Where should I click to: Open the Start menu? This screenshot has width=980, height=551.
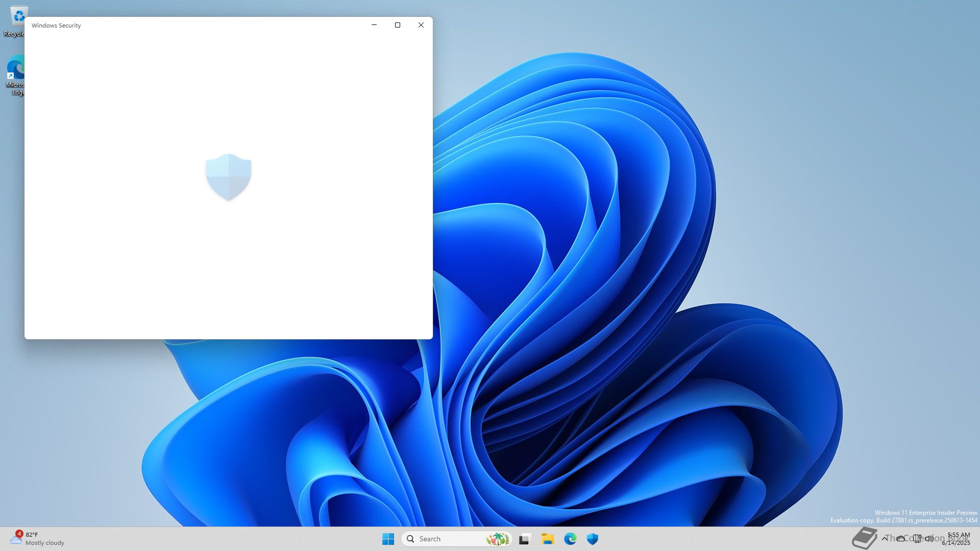pos(388,539)
